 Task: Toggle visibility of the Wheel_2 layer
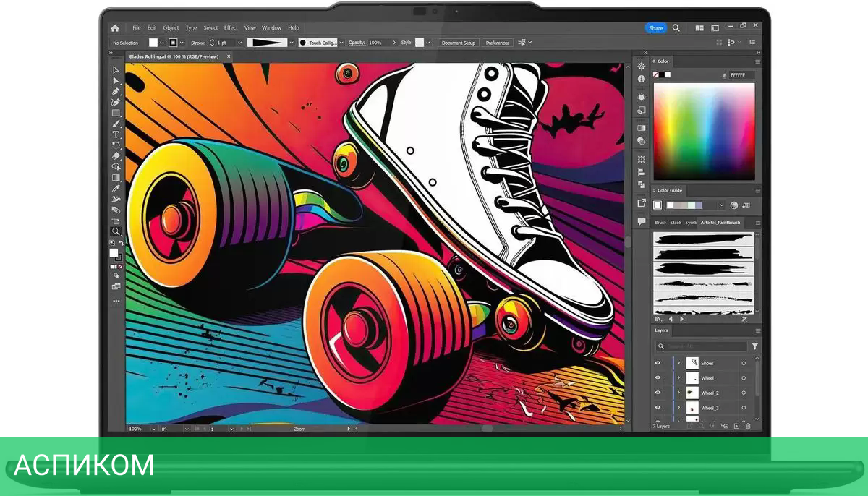click(658, 393)
